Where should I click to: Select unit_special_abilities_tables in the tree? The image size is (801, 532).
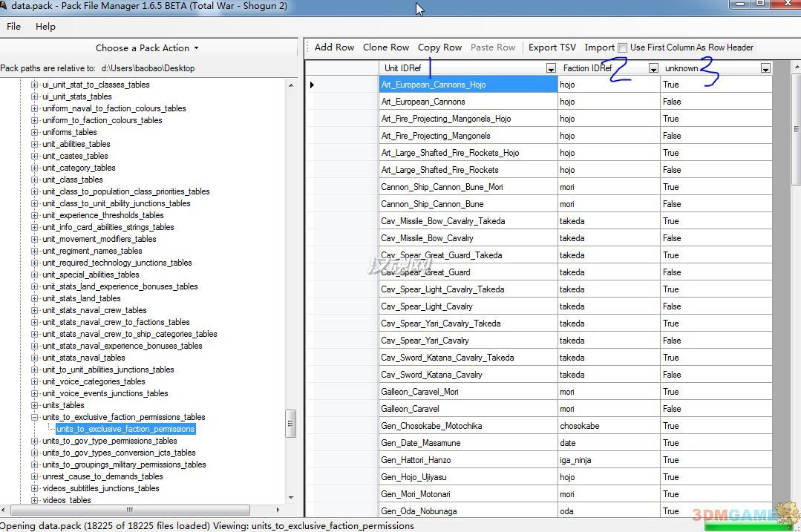[91, 275]
